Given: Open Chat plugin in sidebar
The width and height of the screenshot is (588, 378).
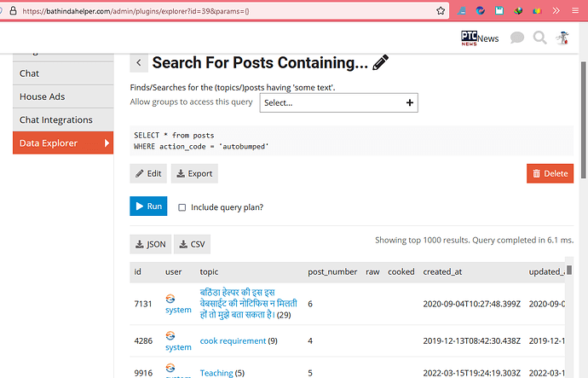Looking at the screenshot, I should pyautogui.click(x=63, y=73).
